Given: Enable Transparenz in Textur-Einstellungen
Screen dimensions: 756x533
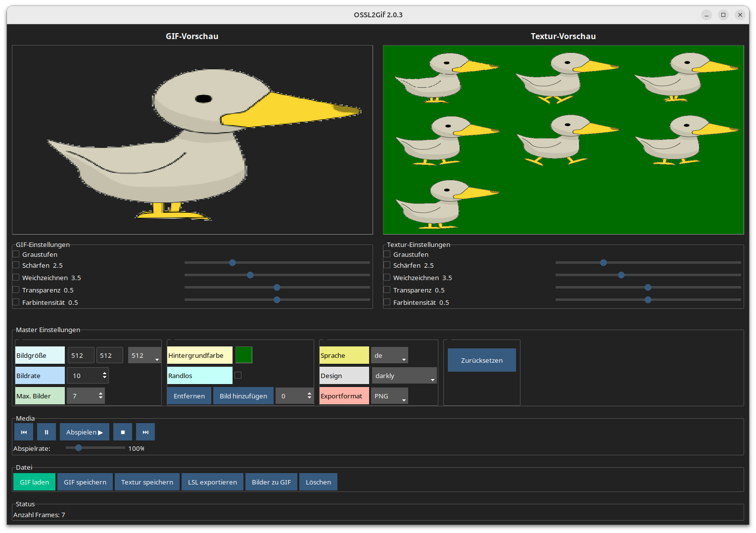Looking at the screenshot, I should tap(387, 290).
